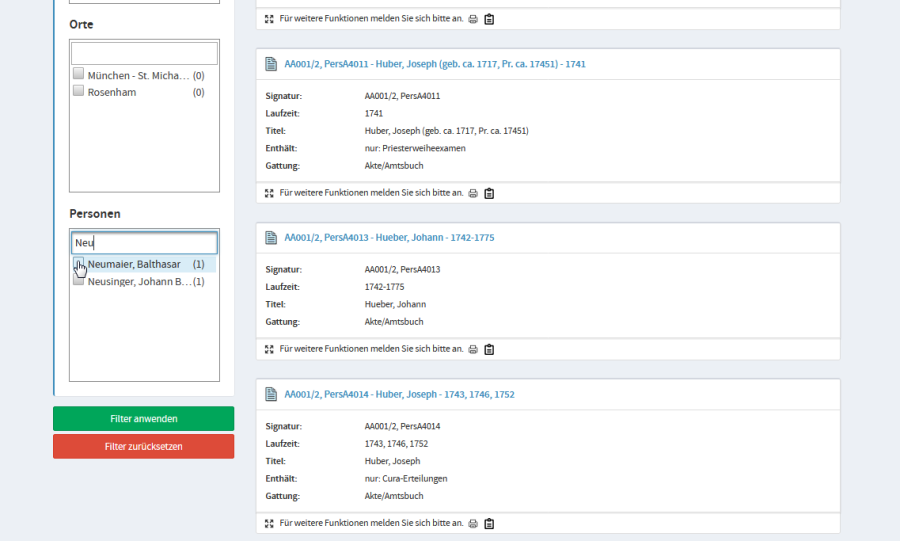This screenshot has width=900, height=541.
Task: Select the Rosenham place checkbox
Action: (x=78, y=91)
